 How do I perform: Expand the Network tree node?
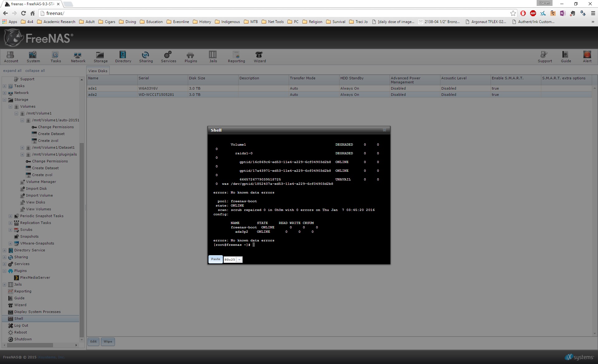[4, 93]
